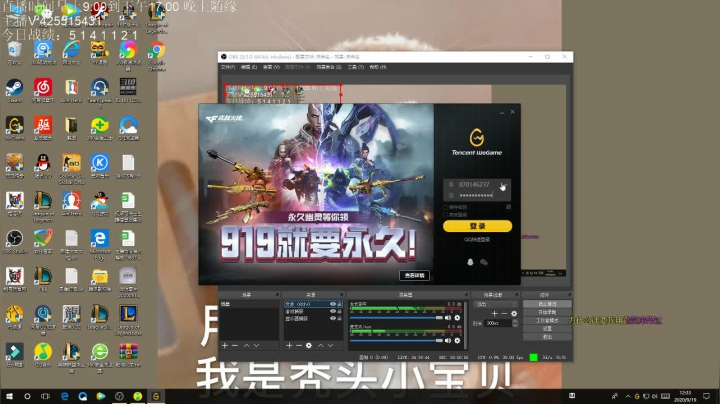
Task: Mute the first audio channel in OBS mixer
Action: (448, 318)
